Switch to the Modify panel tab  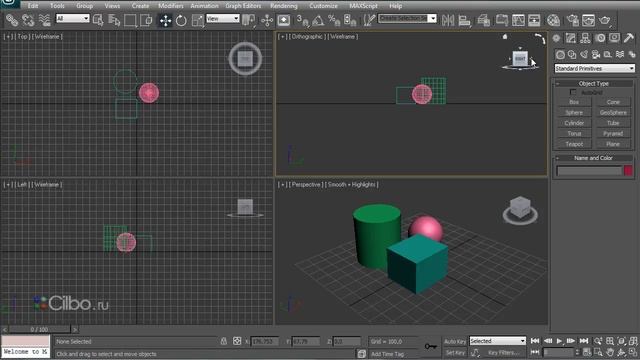point(571,38)
